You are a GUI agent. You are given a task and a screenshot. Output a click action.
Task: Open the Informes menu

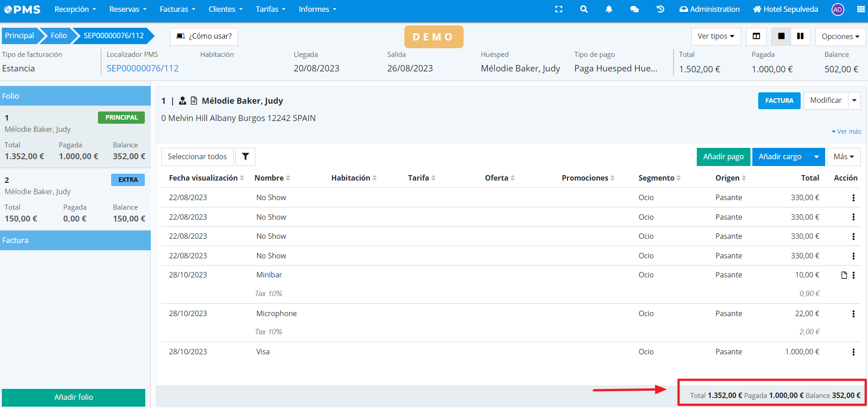point(317,9)
